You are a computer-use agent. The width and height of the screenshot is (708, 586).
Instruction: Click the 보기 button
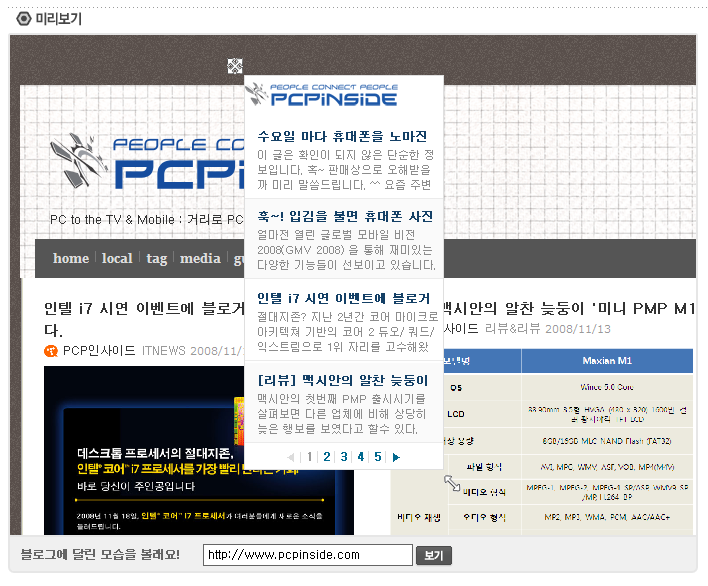coord(433,555)
